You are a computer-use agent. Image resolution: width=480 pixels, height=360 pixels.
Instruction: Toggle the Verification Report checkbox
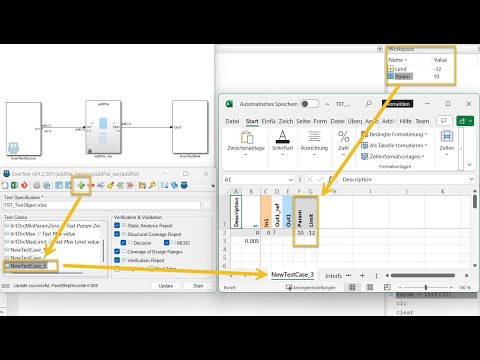(x=117, y=260)
